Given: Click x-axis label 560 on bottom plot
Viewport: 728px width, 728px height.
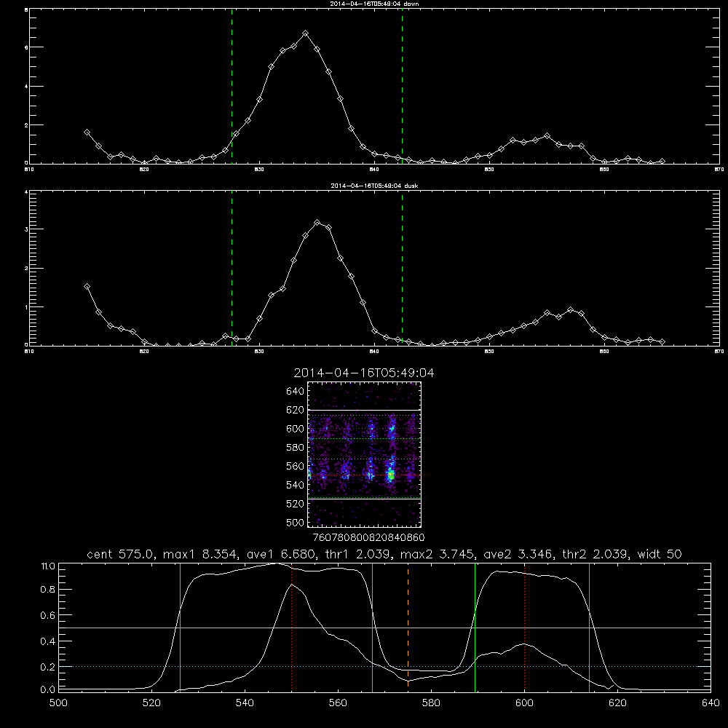Looking at the screenshot, I should (338, 703).
